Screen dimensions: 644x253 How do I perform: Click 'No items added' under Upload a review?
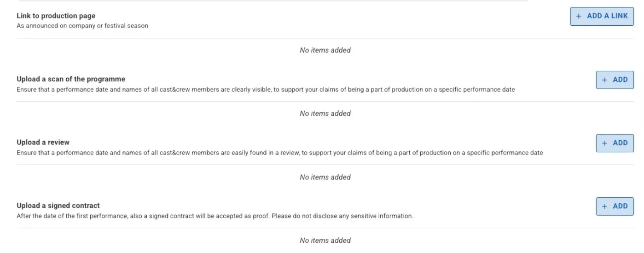(x=325, y=177)
